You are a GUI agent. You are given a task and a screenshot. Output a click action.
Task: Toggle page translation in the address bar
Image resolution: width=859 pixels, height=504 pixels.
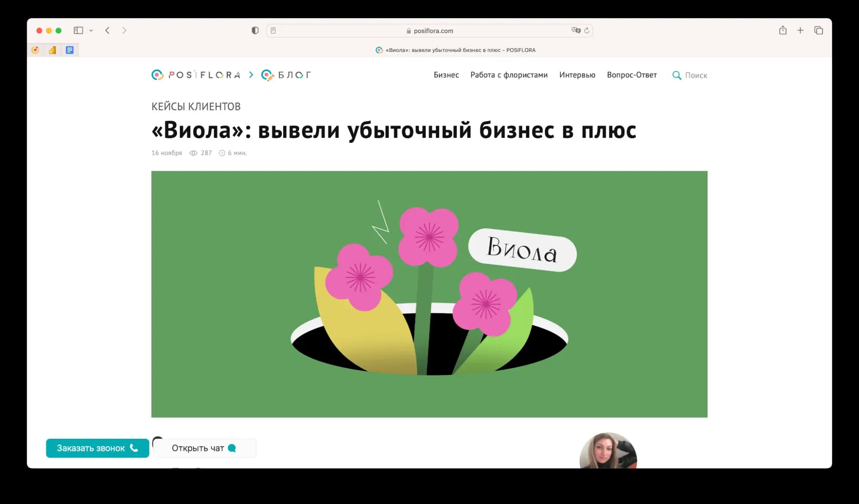pyautogui.click(x=576, y=30)
